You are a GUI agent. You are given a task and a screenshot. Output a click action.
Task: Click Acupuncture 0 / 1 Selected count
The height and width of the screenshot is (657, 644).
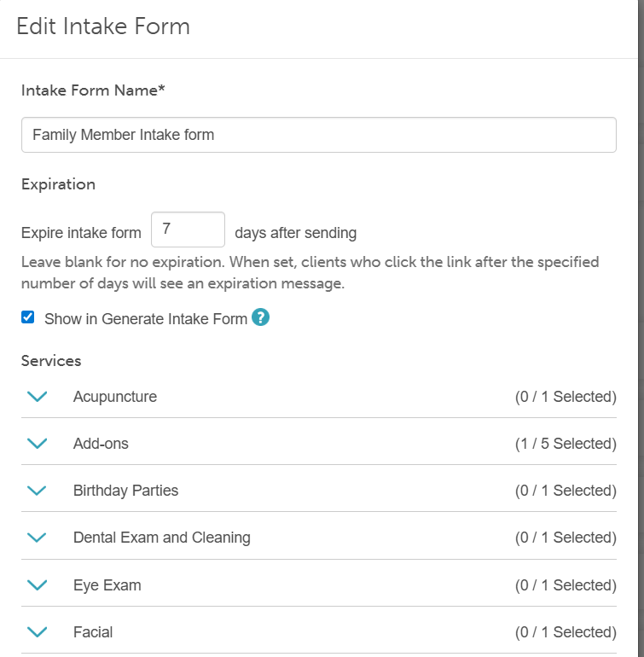(x=565, y=397)
